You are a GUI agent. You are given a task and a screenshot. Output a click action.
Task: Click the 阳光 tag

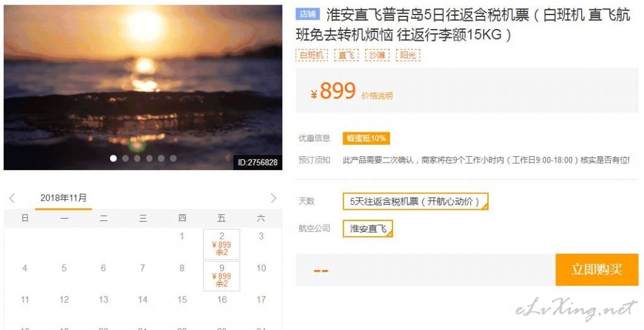tap(408, 55)
